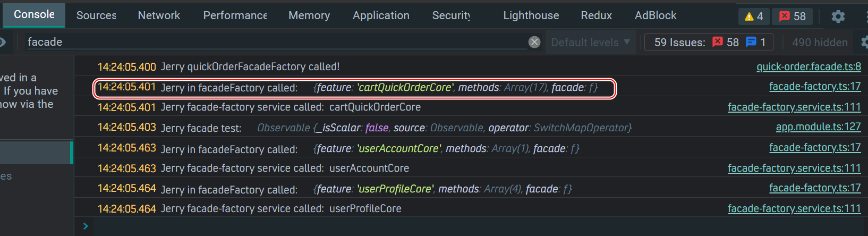This screenshot has width=868, height=236.
Task: Click the warnings count badge showing 4
Action: (x=754, y=16)
